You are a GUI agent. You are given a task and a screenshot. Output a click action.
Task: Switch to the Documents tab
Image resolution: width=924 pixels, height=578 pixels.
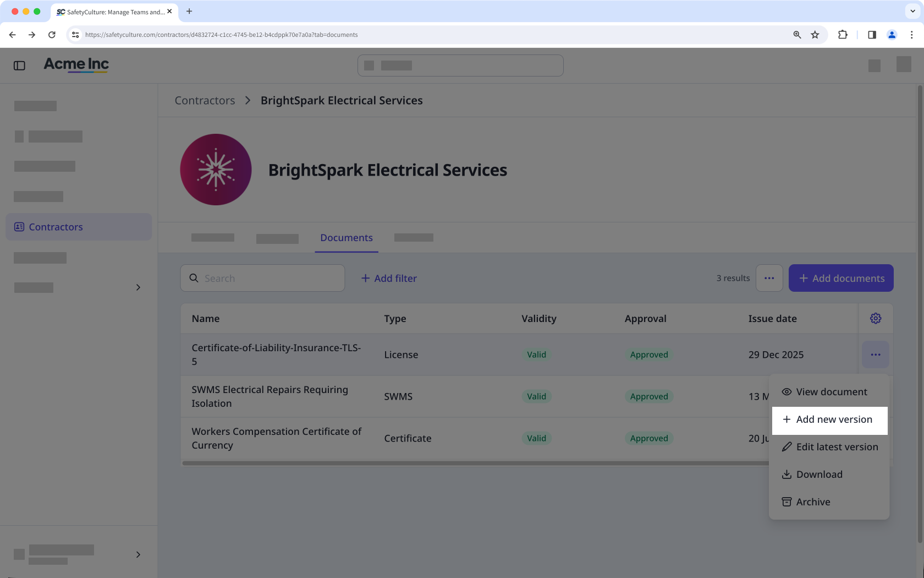coord(346,238)
